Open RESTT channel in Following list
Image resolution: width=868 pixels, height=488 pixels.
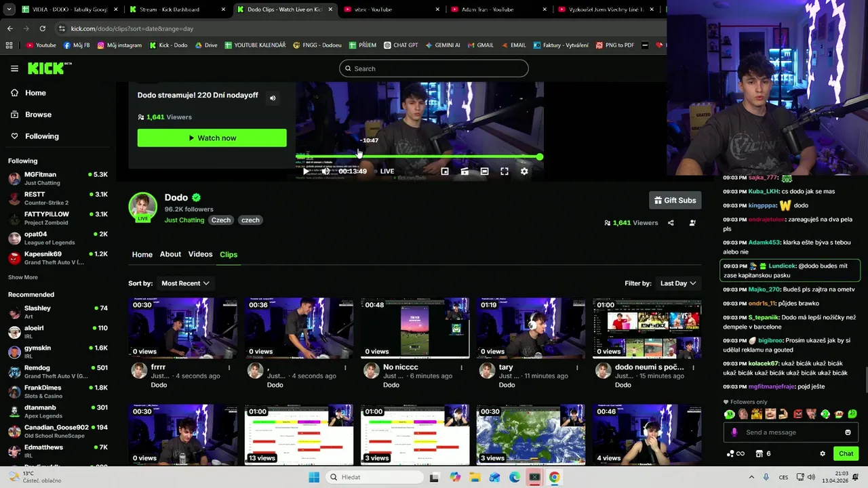coord(58,198)
